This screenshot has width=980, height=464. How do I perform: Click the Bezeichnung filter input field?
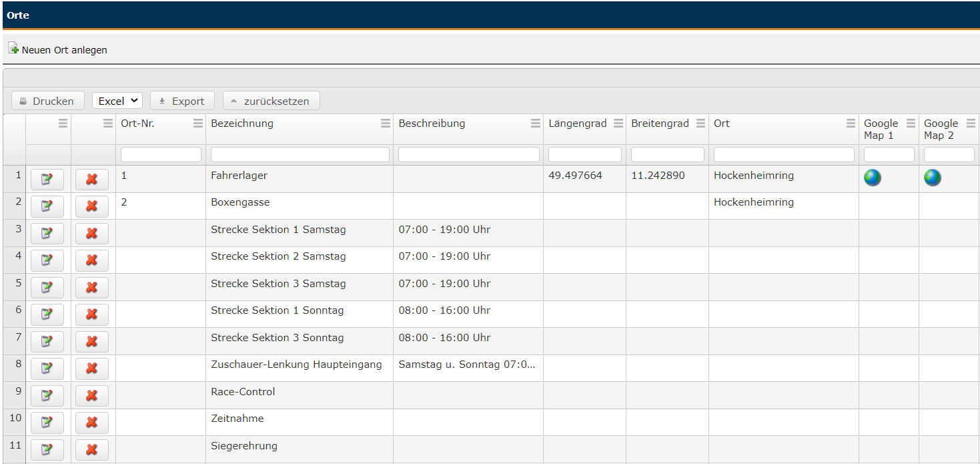click(300, 155)
